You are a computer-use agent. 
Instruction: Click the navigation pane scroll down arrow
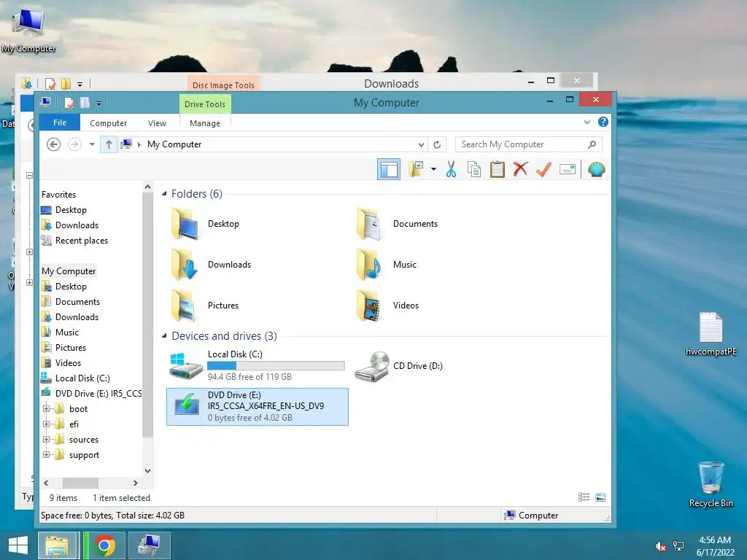tap(147, 471)
